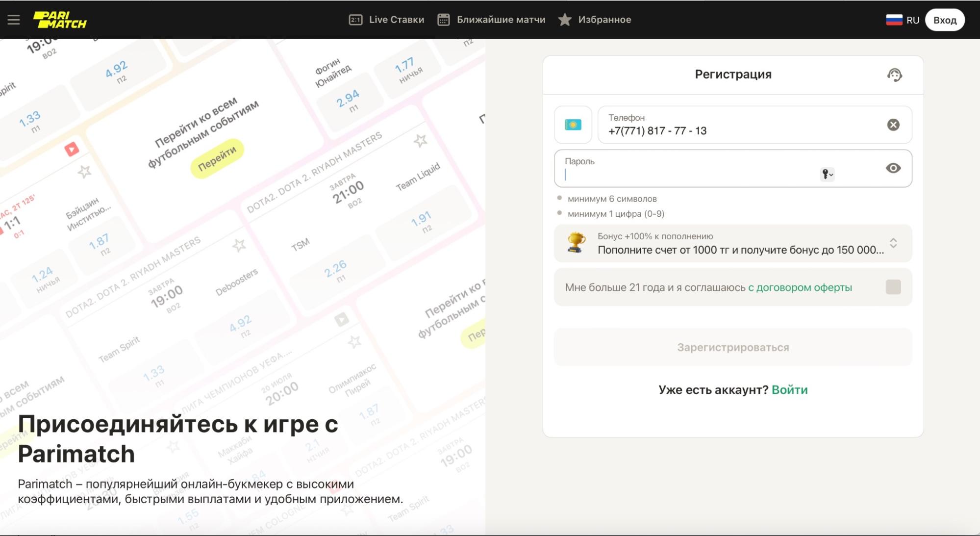The height and width of the screenshot is (536, 980).
Task: Click минимум 1 цифра (0-9) text
Action: pyautogui.click(x=616, y=214)
